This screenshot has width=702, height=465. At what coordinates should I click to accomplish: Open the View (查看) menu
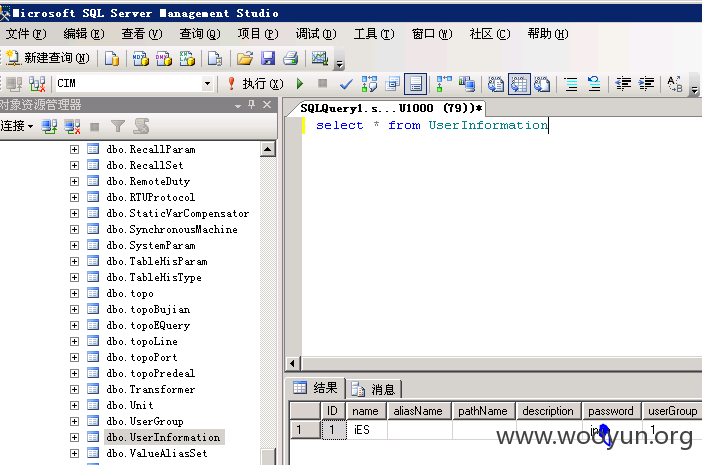(x=142, y=34)
